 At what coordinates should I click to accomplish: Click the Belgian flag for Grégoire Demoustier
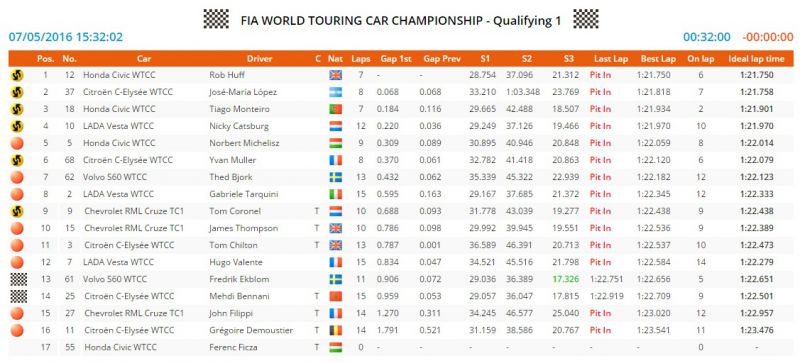tap(335, 330)
